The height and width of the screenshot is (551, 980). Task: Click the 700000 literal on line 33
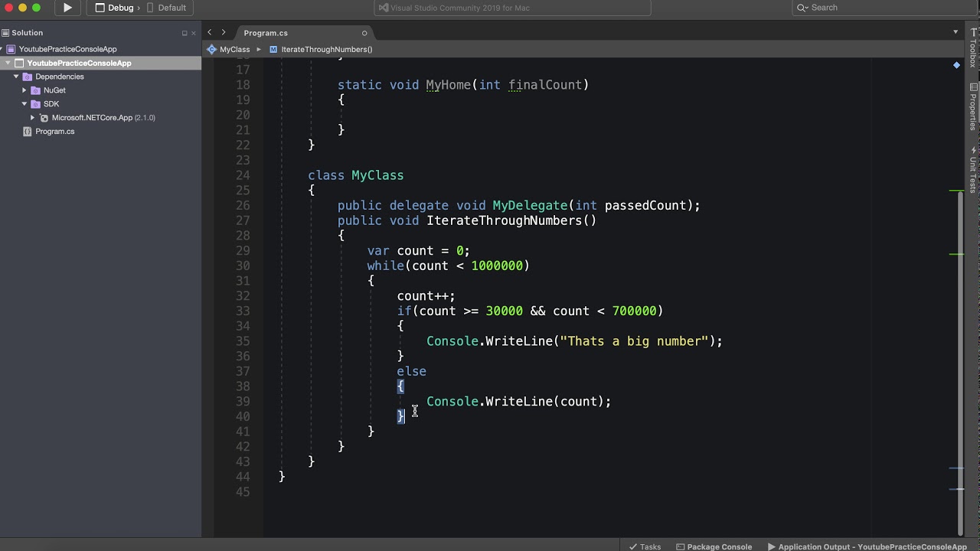click(x=635, y=311)
